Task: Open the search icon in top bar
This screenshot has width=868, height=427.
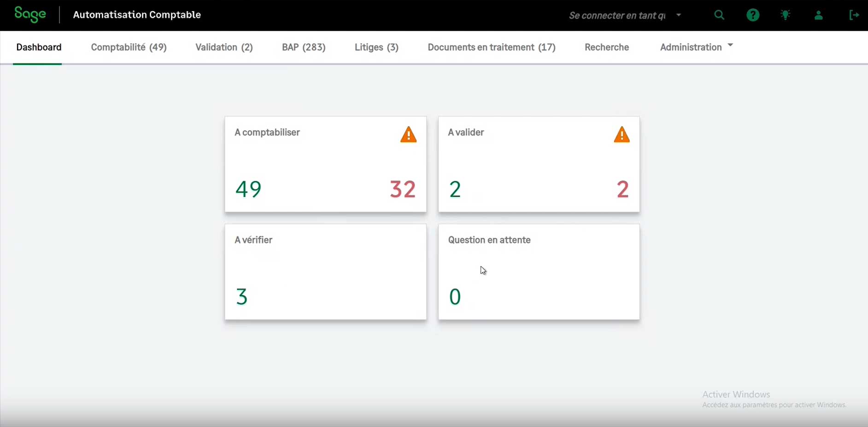Action: pyautogui.click(x=720, y=15)
